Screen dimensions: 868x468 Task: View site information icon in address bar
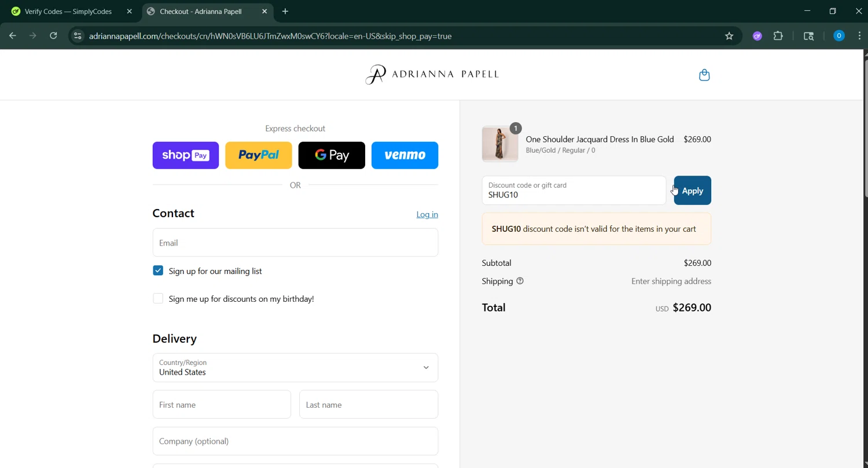78,36
